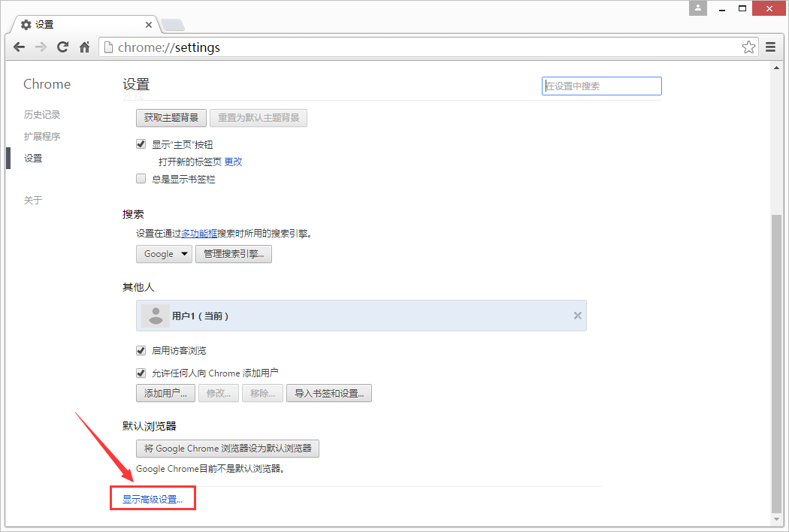The image size is (789, 532).
Task: Toggle 启用访客浏览 checkbox
Action: tap(141, 351)
